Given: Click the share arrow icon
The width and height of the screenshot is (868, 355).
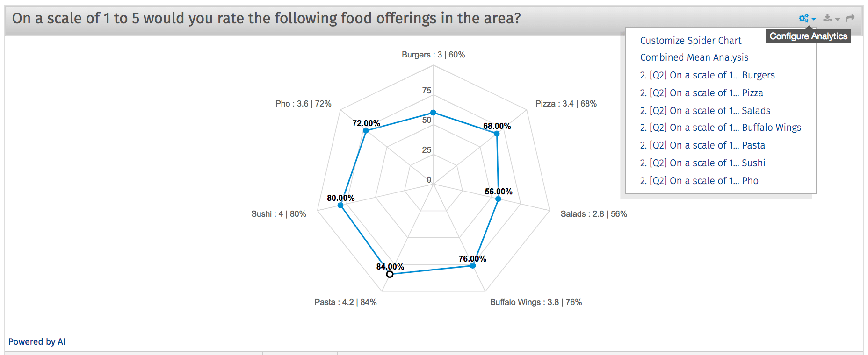Looking at the screenshot, I should (850, 18).
